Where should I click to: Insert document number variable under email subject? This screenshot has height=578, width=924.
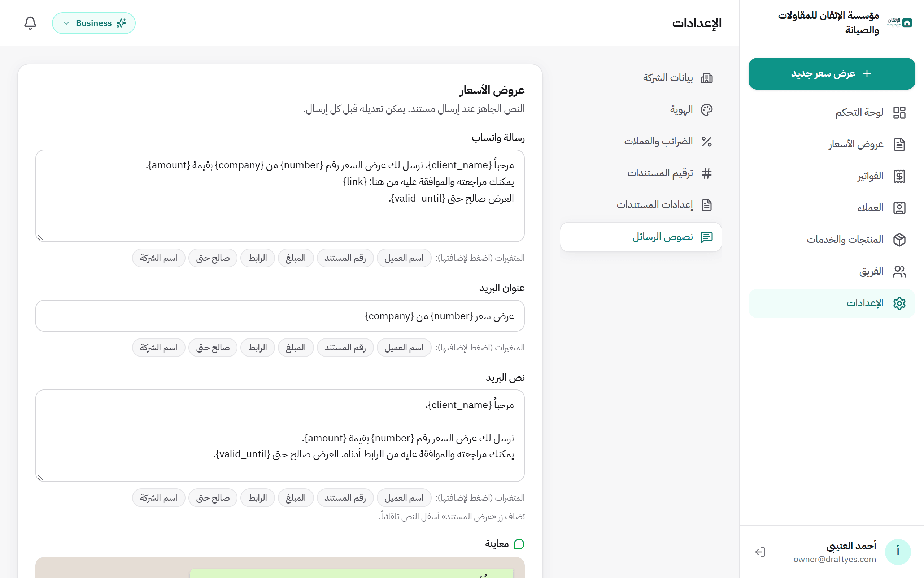coord(345,348)
